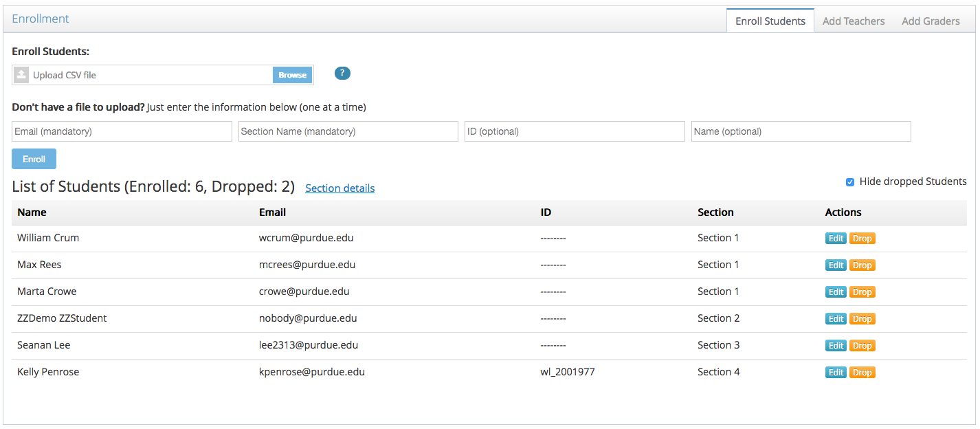This screenshot has height=429, width=980.
Task: Switch to the Add Teachers tab
Action: [853, 21]
